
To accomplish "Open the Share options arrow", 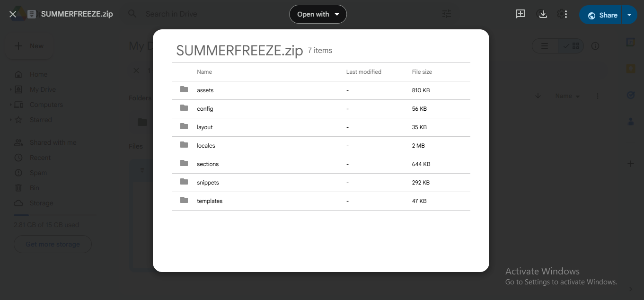I will point(629,15).
